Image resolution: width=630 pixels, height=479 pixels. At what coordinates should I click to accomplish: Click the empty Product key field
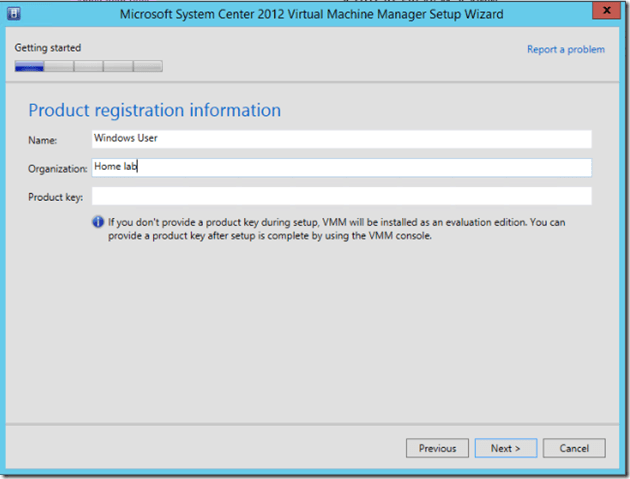[x=340, y=196]
